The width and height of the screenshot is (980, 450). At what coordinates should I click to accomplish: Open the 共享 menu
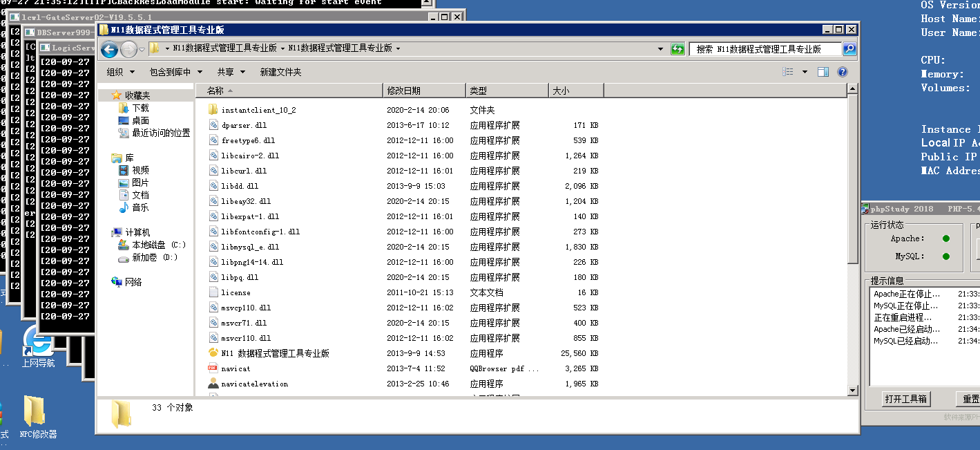coord(230,72)
